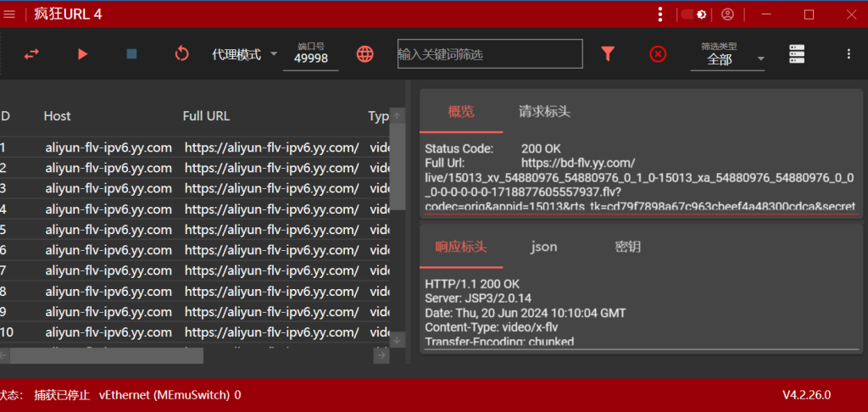Click the horizontal scrollbar thumb of the list
The image size is (868, 412).
point(106,355)
